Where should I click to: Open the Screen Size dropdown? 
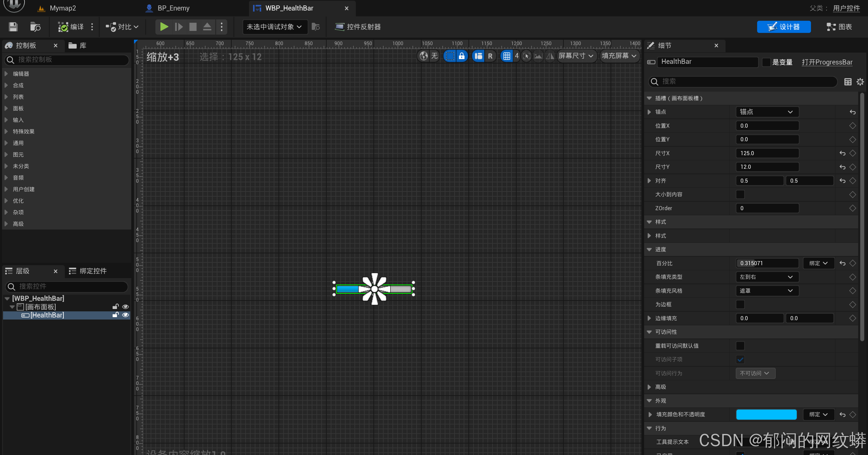[x=576, y=56]
